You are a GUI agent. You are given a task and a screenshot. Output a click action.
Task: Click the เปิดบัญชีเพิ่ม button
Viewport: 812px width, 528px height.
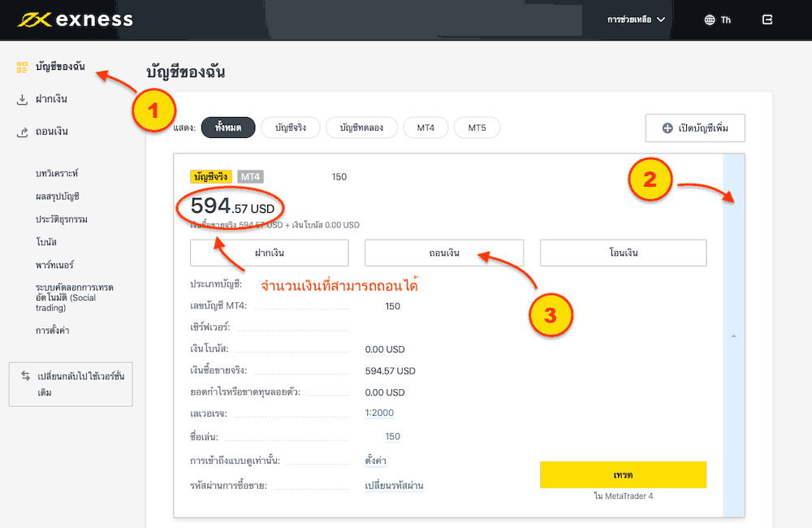tap(695, 128)
